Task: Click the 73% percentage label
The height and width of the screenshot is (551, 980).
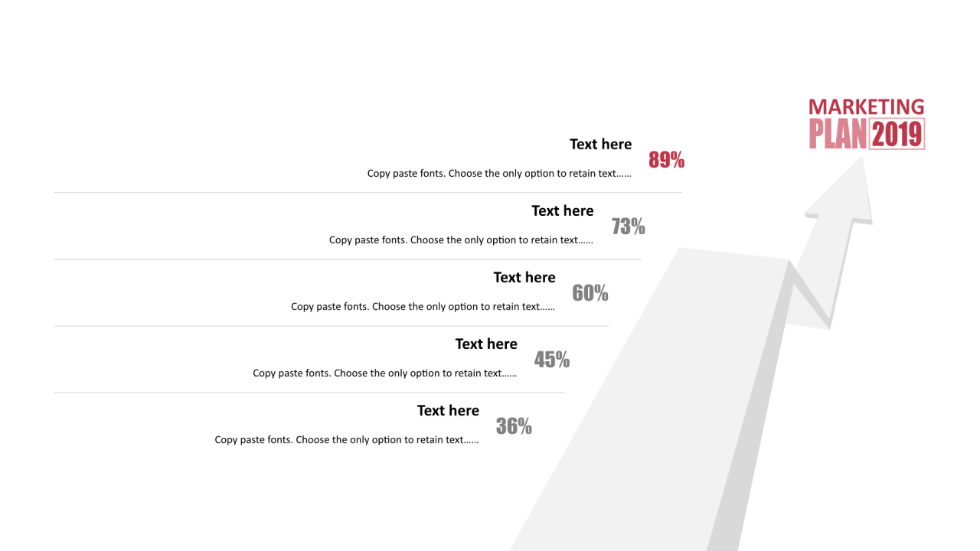Action: [629, 227]
